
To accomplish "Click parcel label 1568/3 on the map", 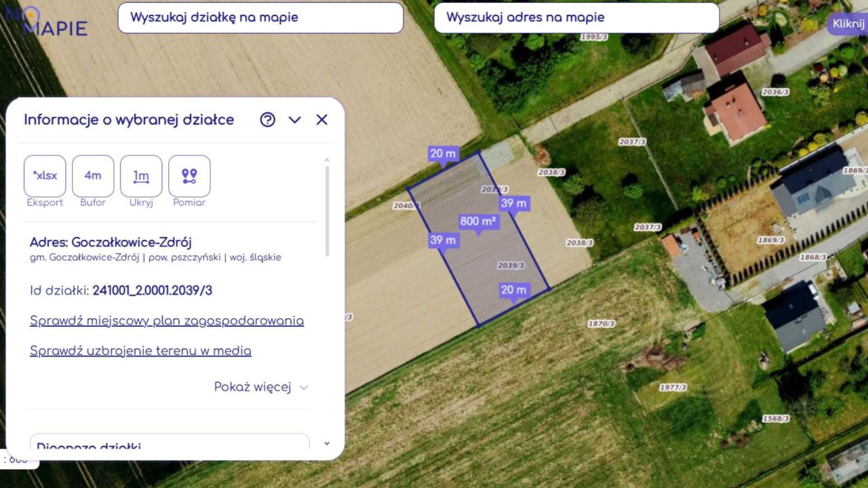I will coord(775,419).
